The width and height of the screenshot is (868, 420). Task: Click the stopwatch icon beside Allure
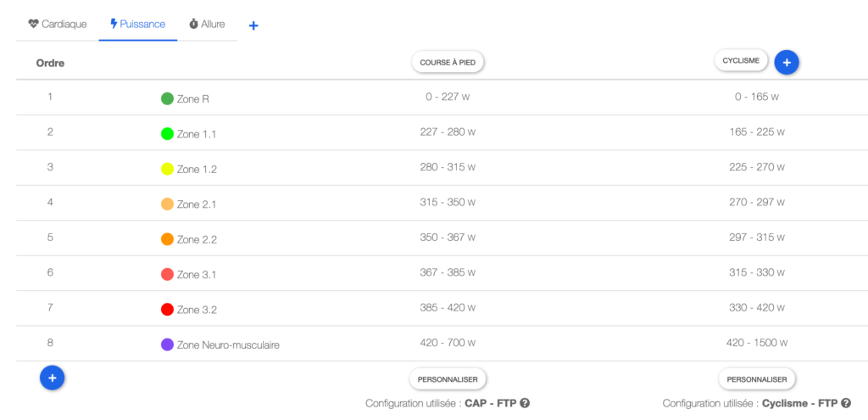194,24
